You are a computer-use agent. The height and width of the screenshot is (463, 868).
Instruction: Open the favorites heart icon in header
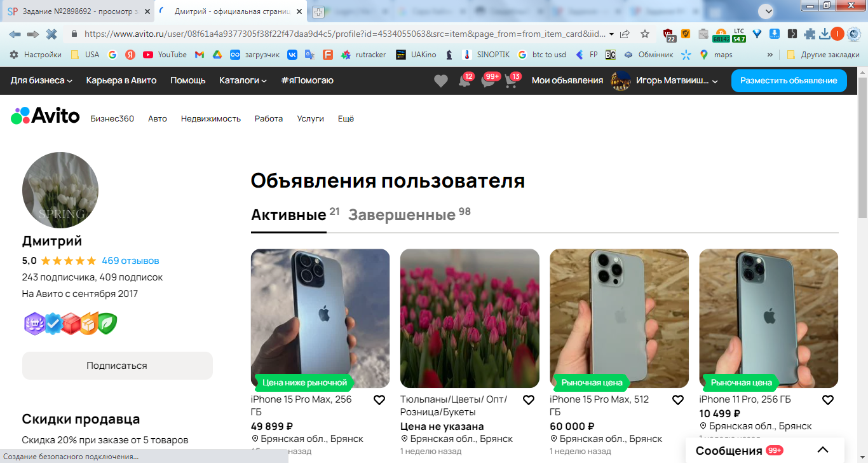(x=440, y=81)
